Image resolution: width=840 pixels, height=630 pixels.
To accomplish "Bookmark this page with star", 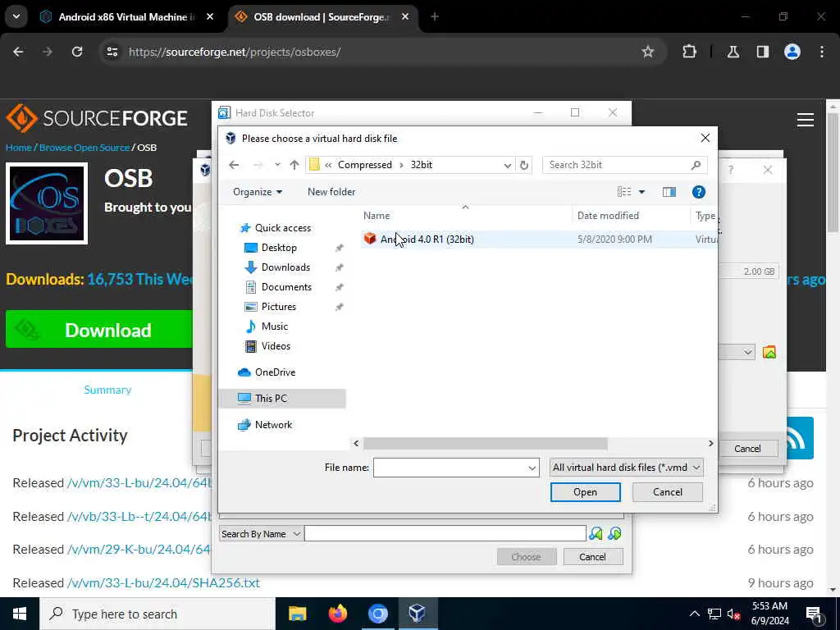I will (x=648, y=52).
